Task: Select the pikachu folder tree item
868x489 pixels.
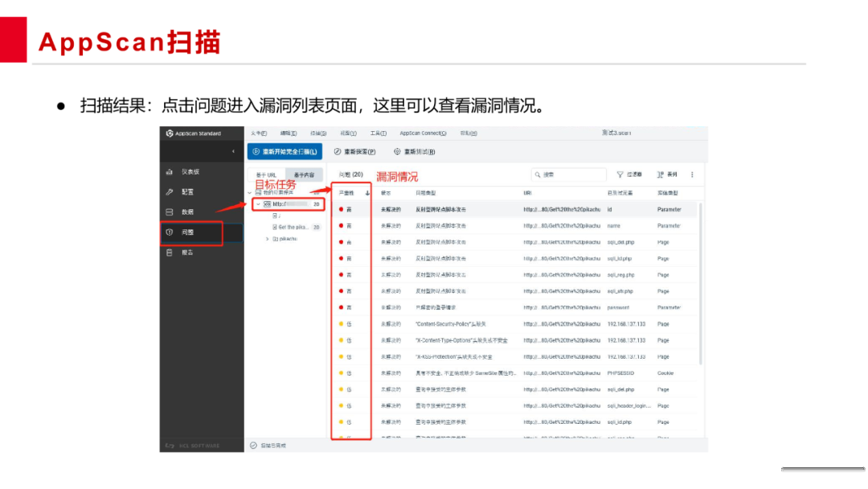Action: (x=285, y=239)
